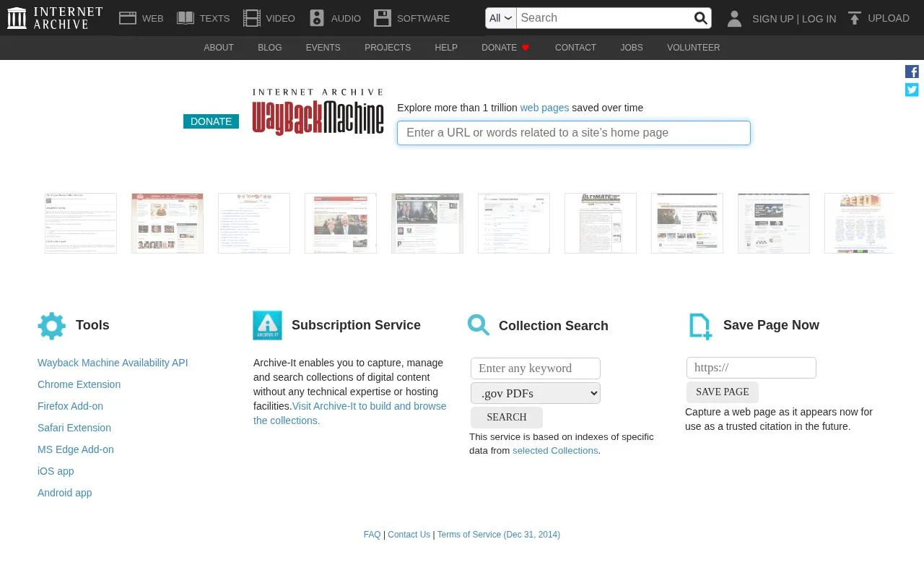
Task: Follow the selected Collections link
Action: coord(555,450)
